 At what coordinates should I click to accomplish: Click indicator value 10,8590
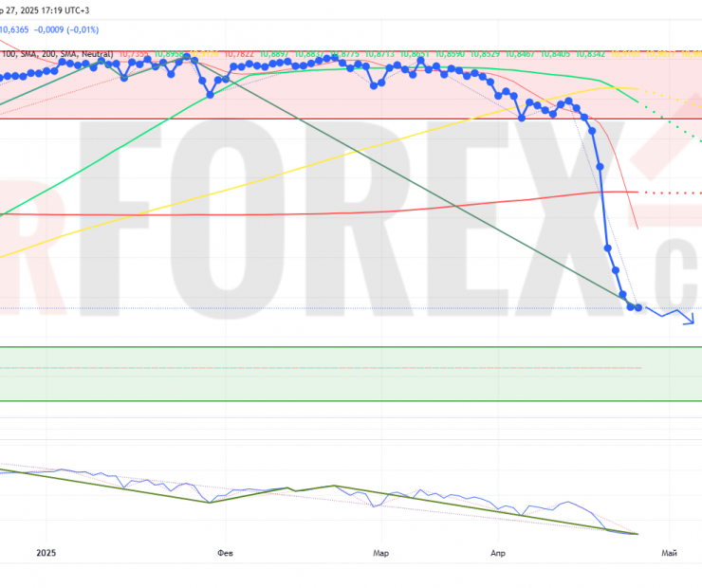pyautogui.click(x=450, y=54)
